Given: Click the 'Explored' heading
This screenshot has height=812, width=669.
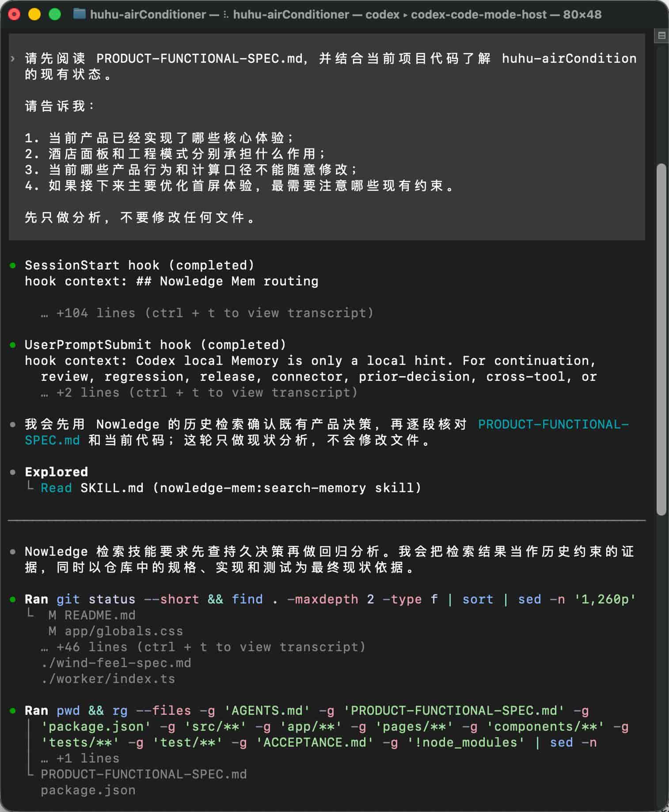Looking at the screenshot, I should pyautogui.click(x=56, y=472).
